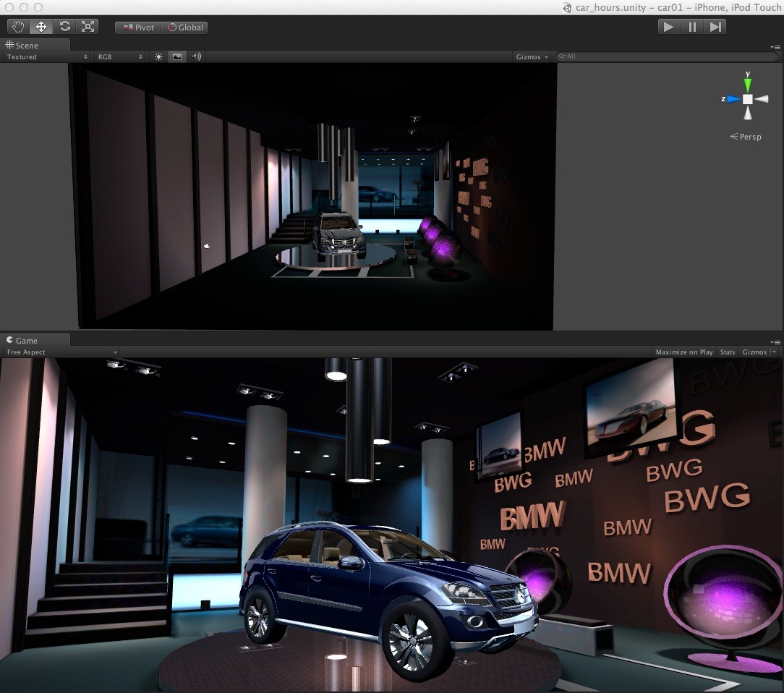This screenshot has width=784, height=693.
Task: Pause the game preview
Action: [x=692, y=27]
